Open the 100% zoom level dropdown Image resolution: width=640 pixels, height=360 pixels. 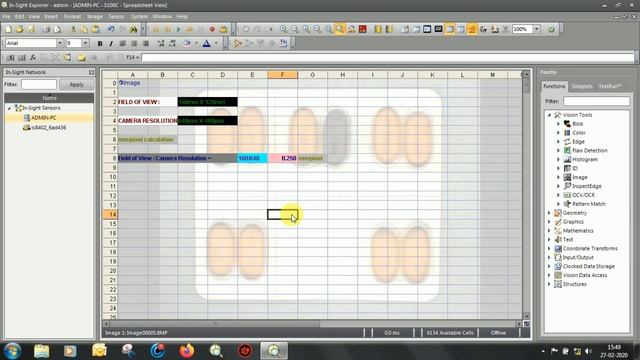point(537,29)
